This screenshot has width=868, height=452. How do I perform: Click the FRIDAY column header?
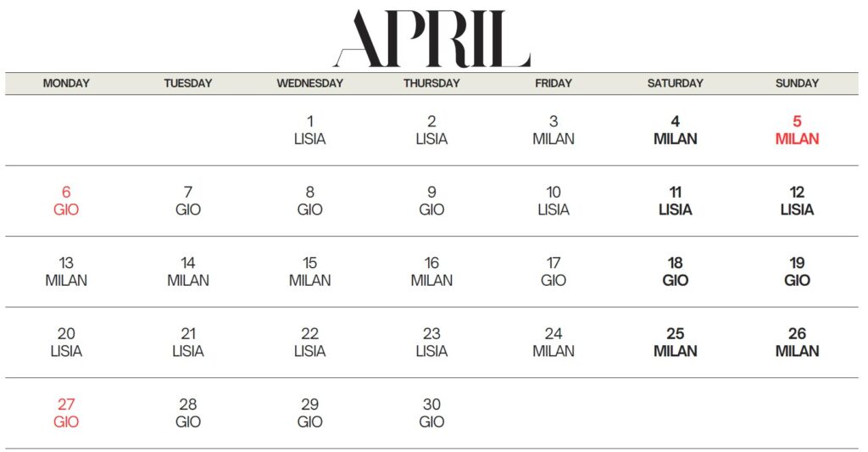(554, 83)
